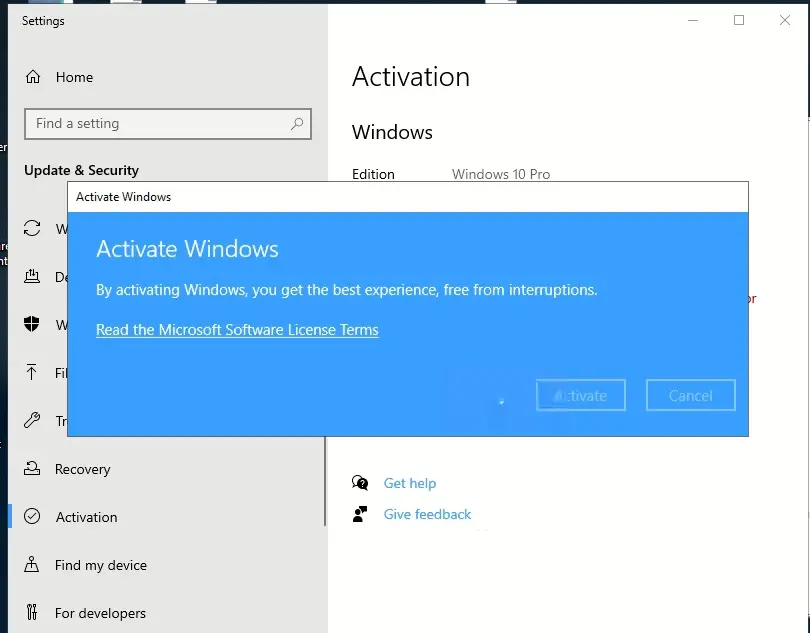Click the Give feedback person icon
Viewport: 810px width, 633px height.
[360, 514]
